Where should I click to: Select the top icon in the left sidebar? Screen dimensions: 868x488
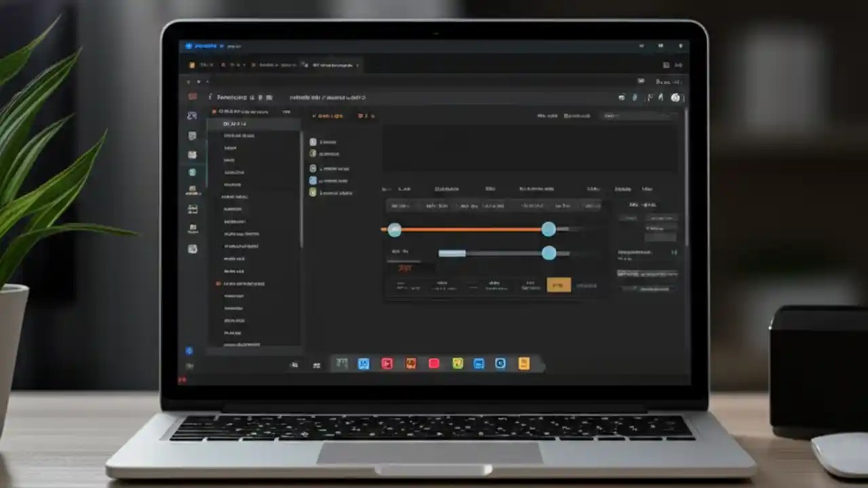pyautogui.click(x=192, y=115)
